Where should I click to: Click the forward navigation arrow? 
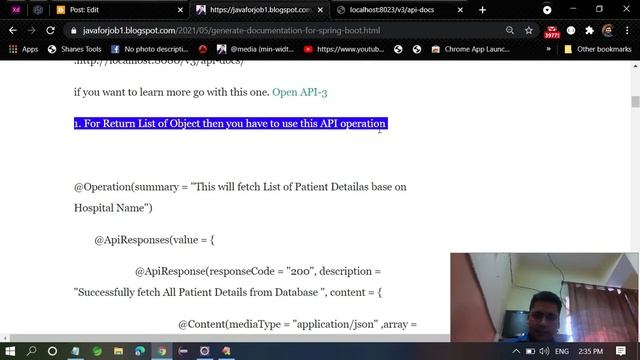click(x=31, y=30)
